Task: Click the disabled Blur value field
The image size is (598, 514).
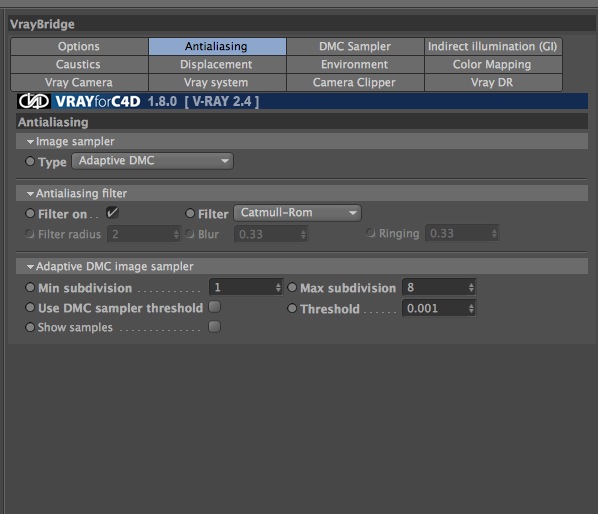Action: tap(271, 234)
